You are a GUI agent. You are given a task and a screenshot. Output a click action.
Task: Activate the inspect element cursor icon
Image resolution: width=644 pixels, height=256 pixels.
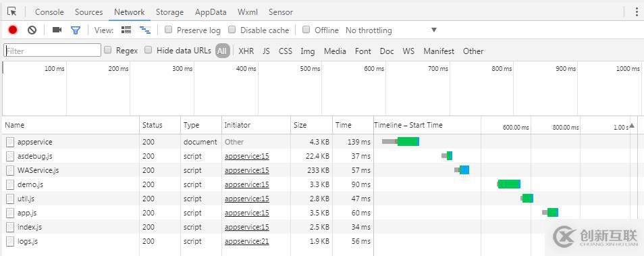(x=12, y=11)
